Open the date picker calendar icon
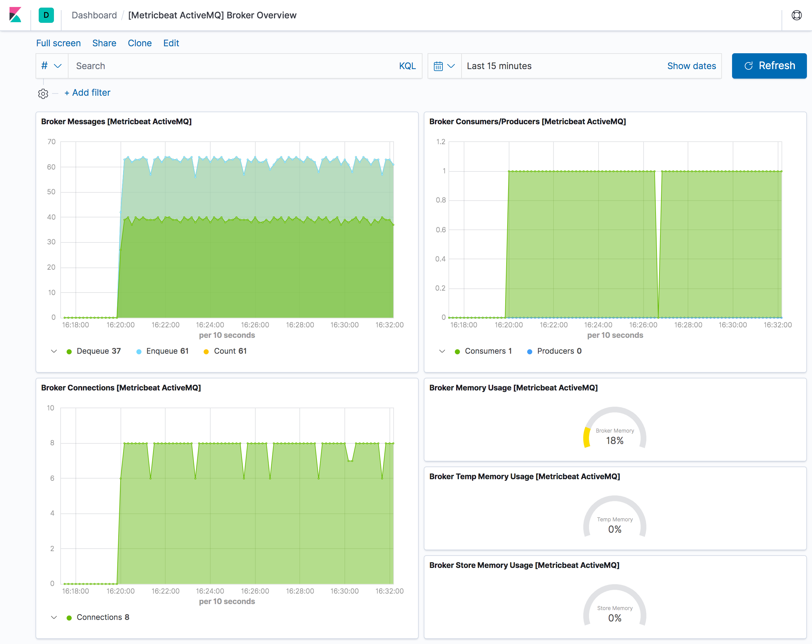Image resolution: width=812 pixels, height=644 pixels. [439, 66]
